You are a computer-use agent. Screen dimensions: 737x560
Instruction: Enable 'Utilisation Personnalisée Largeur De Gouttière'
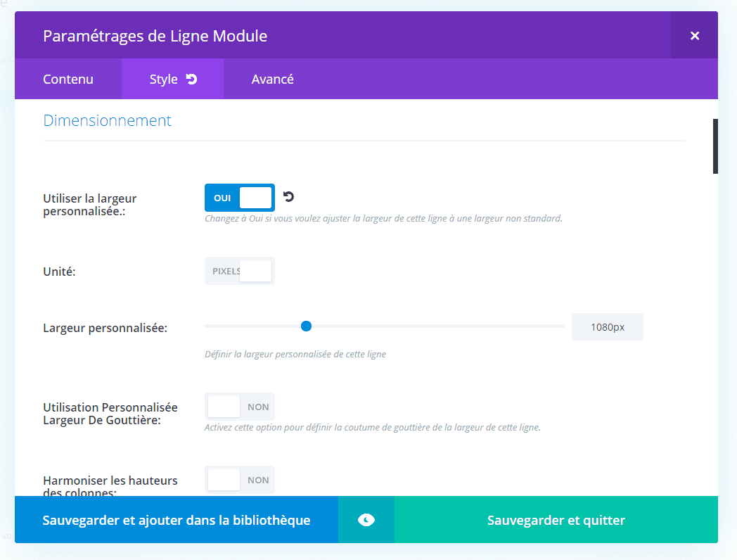(x=239, y=406)
